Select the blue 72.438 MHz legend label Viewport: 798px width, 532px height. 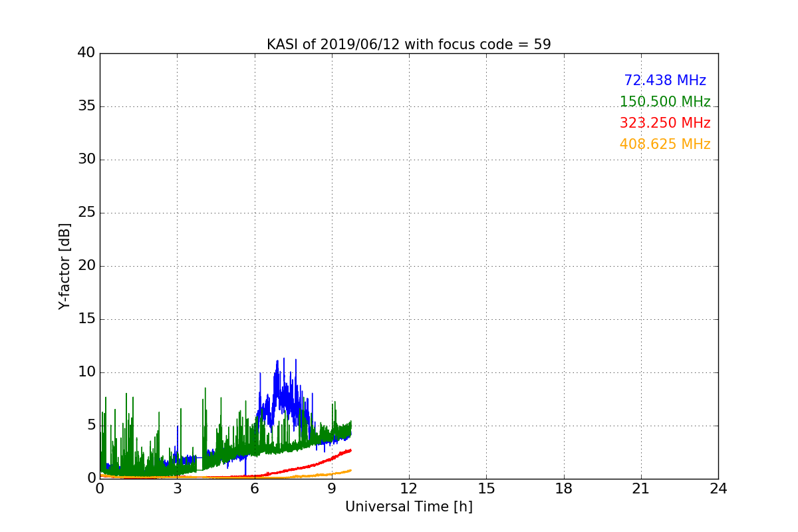click(665, 80)
